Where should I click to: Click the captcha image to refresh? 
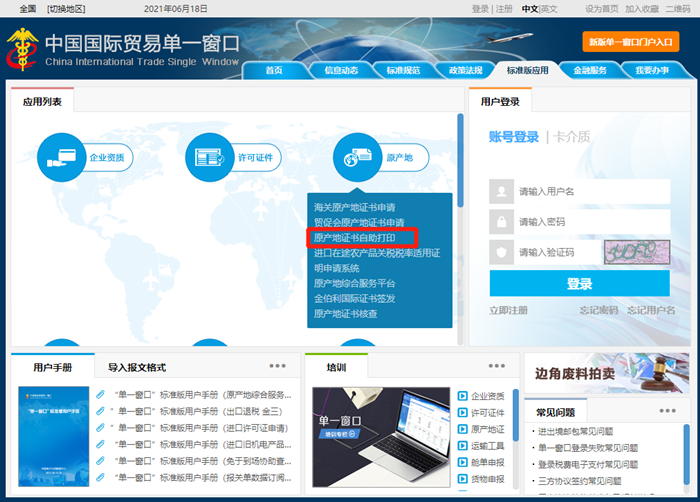click(x=632, y=252)
